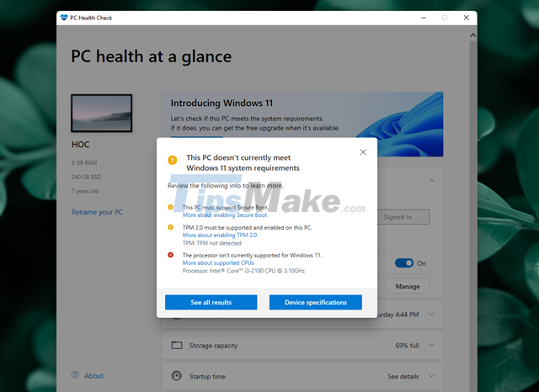Toggle the On switch

pyautogui.click(x=404, y=263)
